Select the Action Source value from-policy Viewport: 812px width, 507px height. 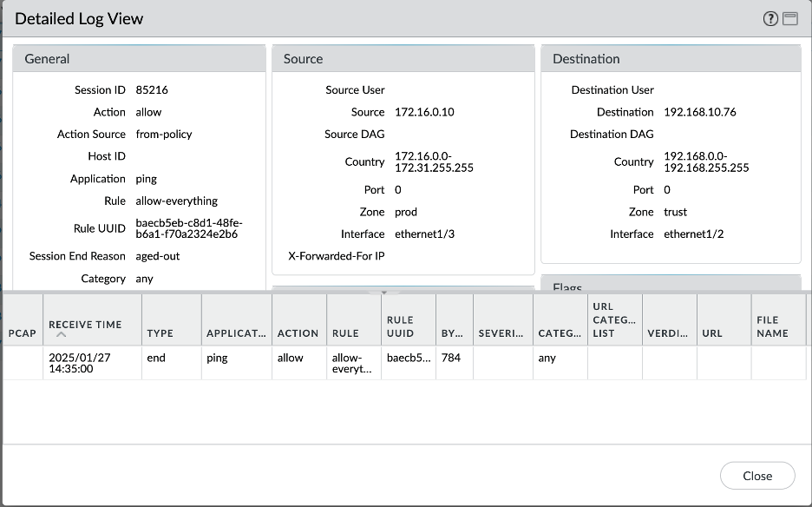[164, 135]
